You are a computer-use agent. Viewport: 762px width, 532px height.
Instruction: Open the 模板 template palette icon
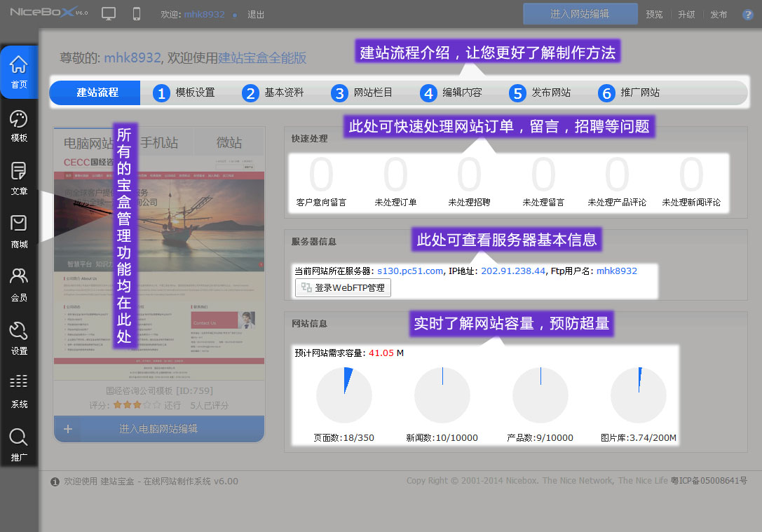pyautogui.click(x=19, y=125)
